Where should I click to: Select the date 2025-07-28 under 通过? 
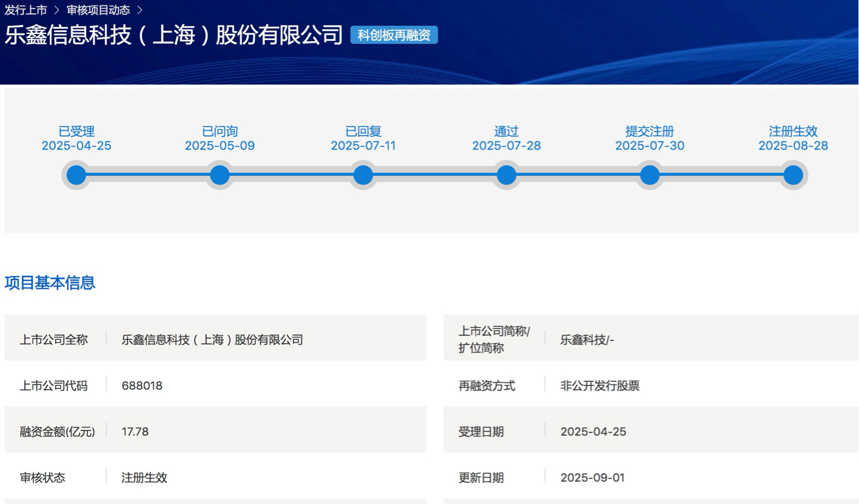click(x=506, y=146)
